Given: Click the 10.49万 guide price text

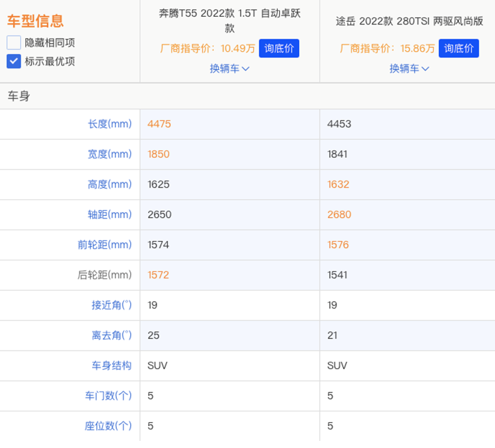Looking at the screenshot, I should [238, 48].
